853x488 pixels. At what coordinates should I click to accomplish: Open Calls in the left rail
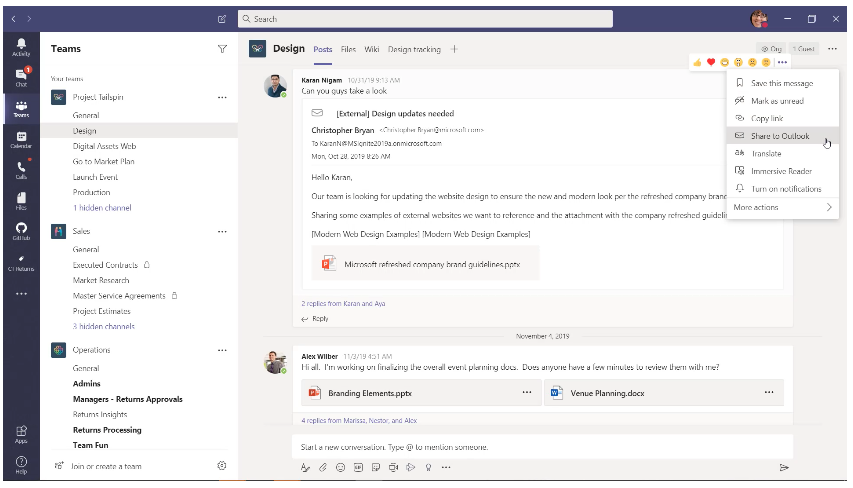(21, 170)
